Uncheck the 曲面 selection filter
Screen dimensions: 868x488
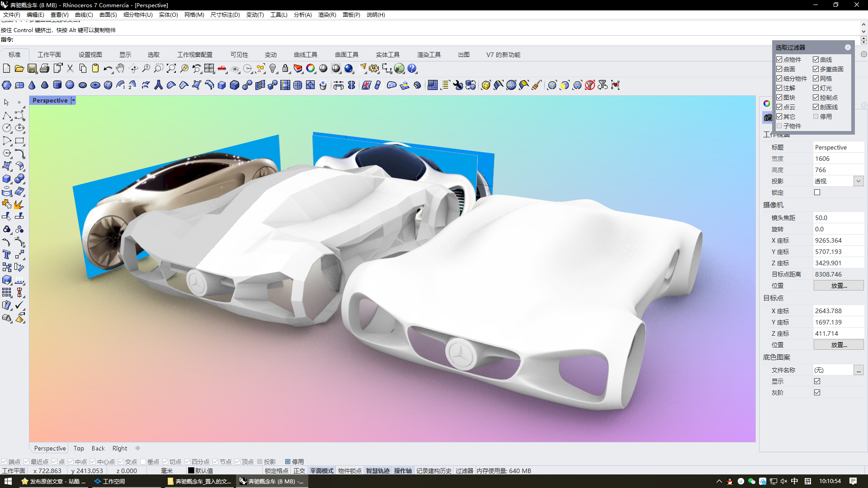click(x=779, y=69)
